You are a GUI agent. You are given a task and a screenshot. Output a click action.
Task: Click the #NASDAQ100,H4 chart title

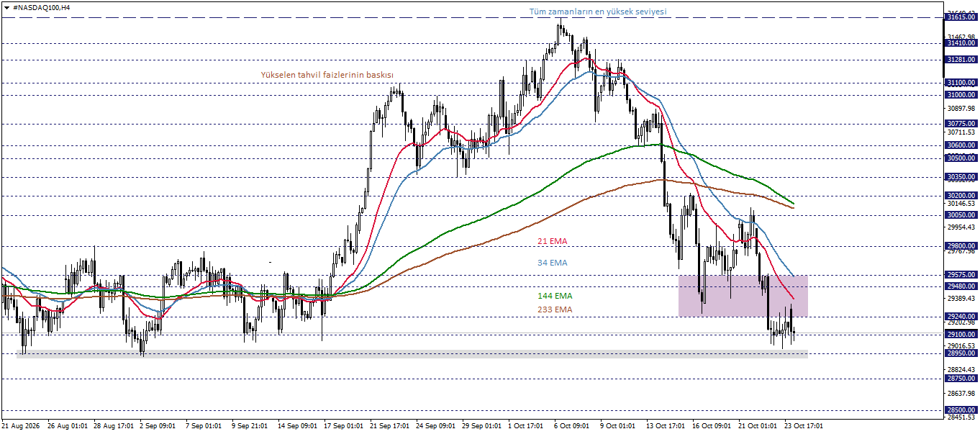tap(42, 6)
